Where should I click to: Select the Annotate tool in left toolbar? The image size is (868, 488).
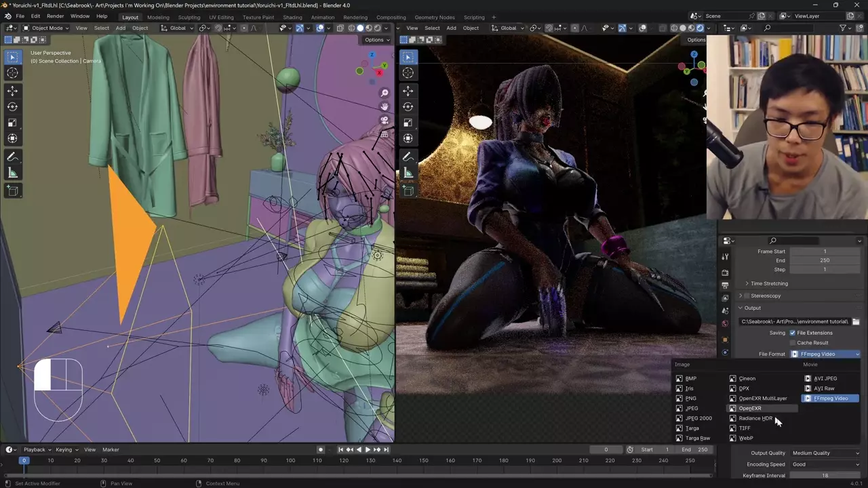pos(12,157)
